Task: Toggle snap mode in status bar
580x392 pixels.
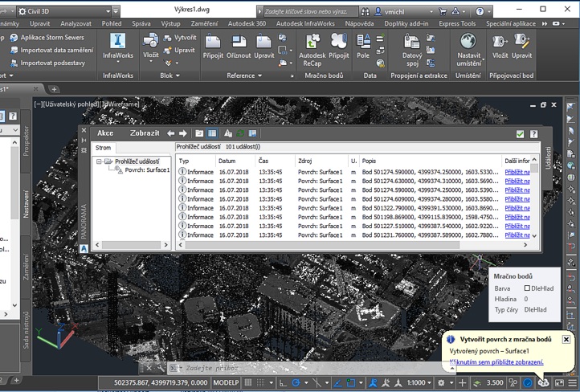Action: coord(261,382)
